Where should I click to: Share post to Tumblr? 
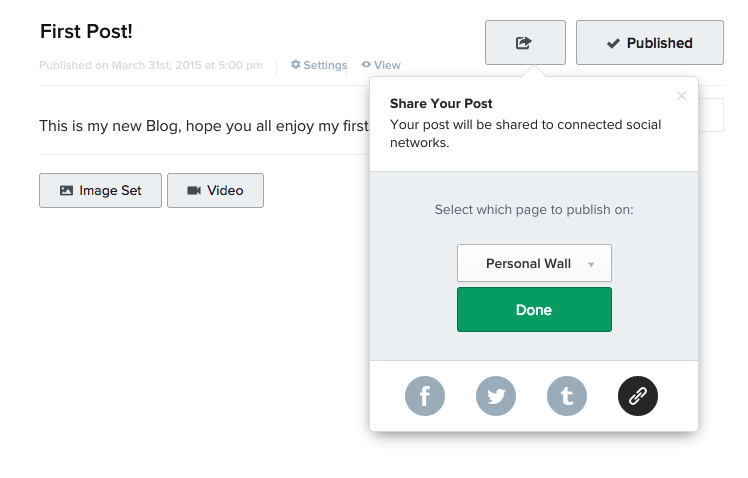coord(566,397)
